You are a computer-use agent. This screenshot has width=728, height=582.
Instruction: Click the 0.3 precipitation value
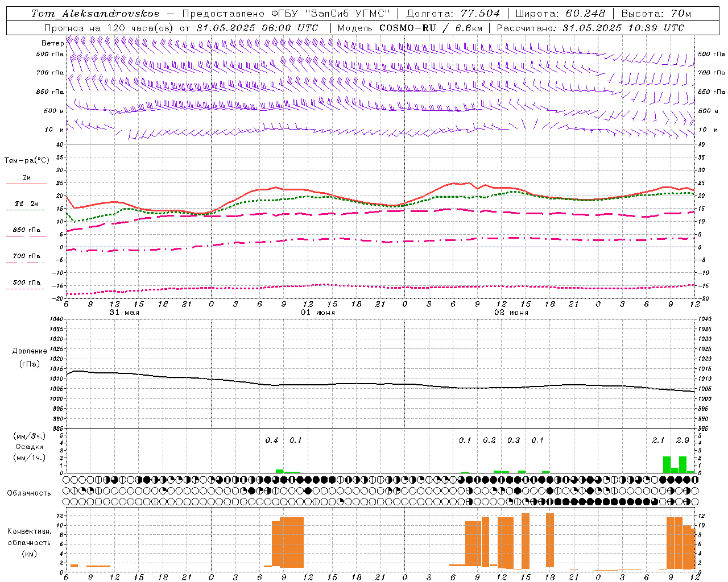click(x=514, y=440)
